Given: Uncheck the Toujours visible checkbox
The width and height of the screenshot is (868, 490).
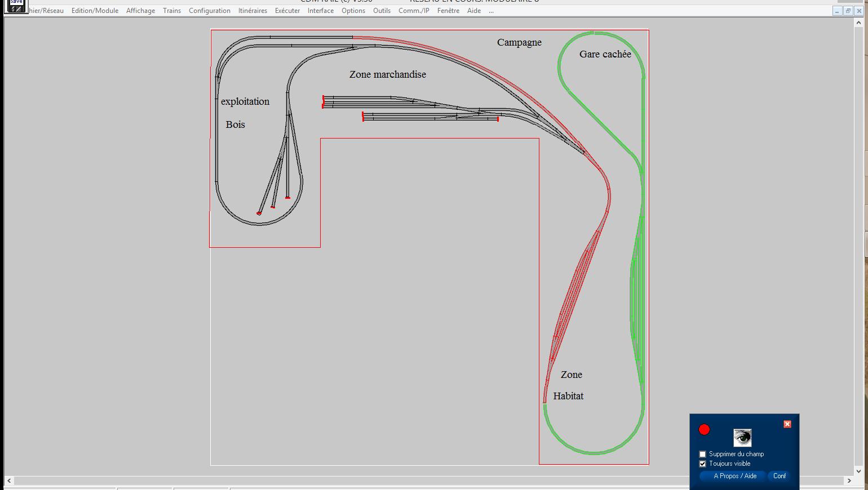Looking at the screenshot, I should pos(702,464).
